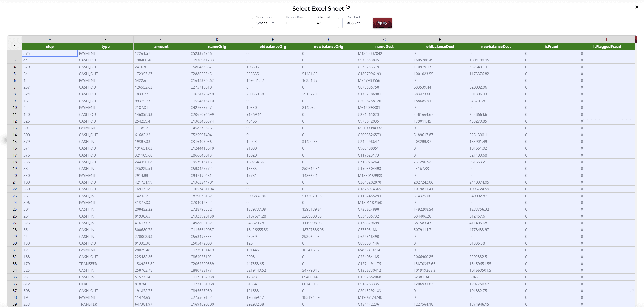This screenshot has height=307, width=644.
Task: Click cell M1550159933
Action: point(384,176)
